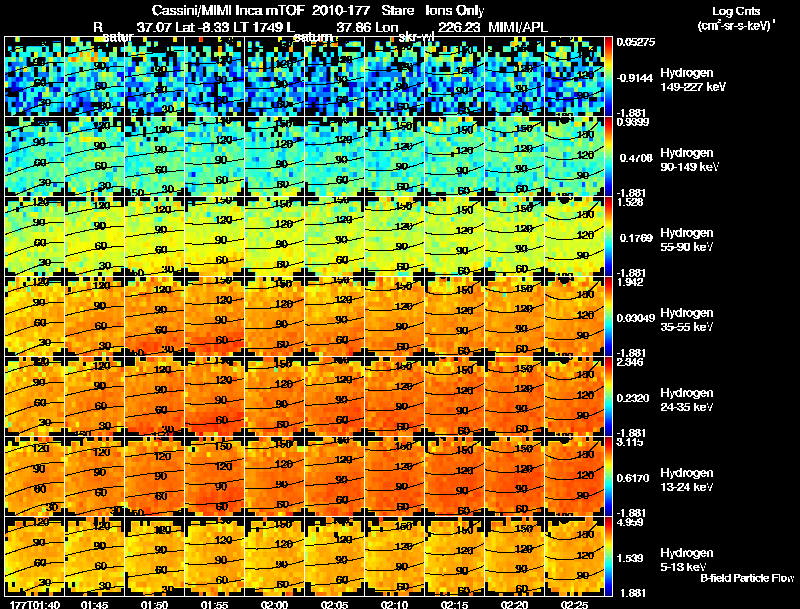Open the 5-13 keV panel at 02:25
The height and width of the screenshot is (609, 800).
click(574, 557)
